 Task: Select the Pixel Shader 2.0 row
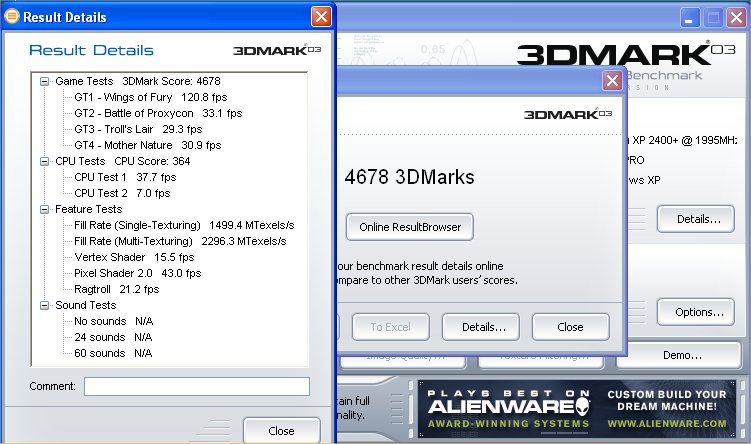click(137, 273)
